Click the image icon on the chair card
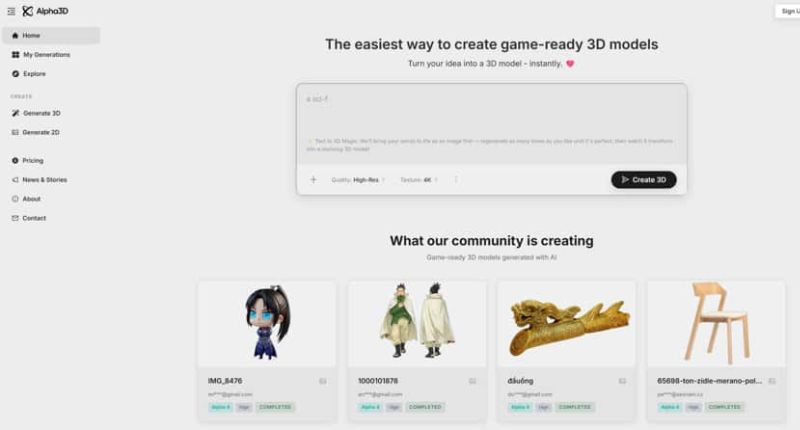The width and height of the screenshot is (800, 430). (772, 381)
